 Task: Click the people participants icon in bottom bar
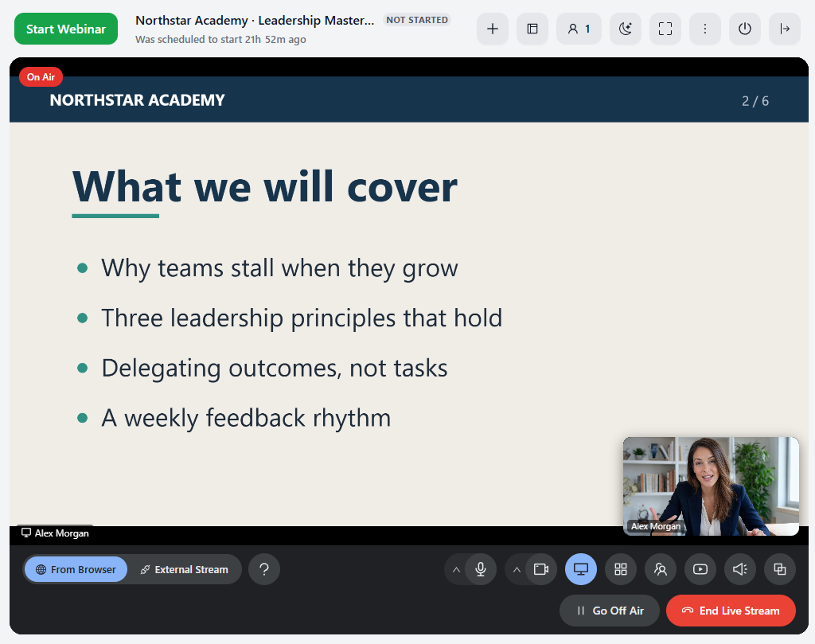coord(661,569)
